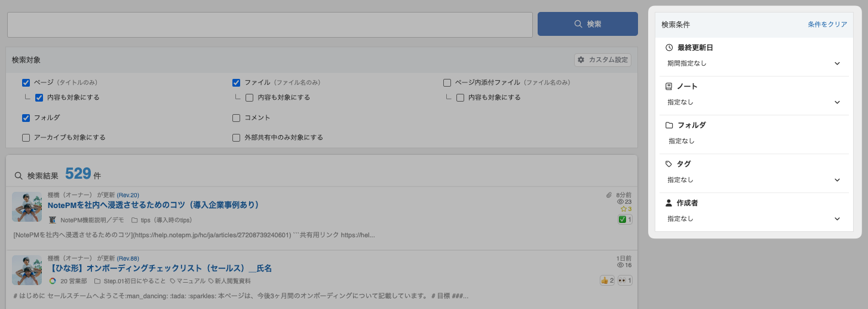This screenshot has width=868, height=309.
Task: Click the 検索対象 heading text
Action: [x=26, y=60]
